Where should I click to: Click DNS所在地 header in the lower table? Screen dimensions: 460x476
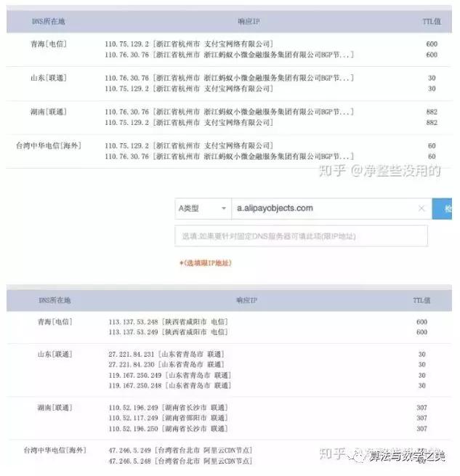(x=55, y=300)
